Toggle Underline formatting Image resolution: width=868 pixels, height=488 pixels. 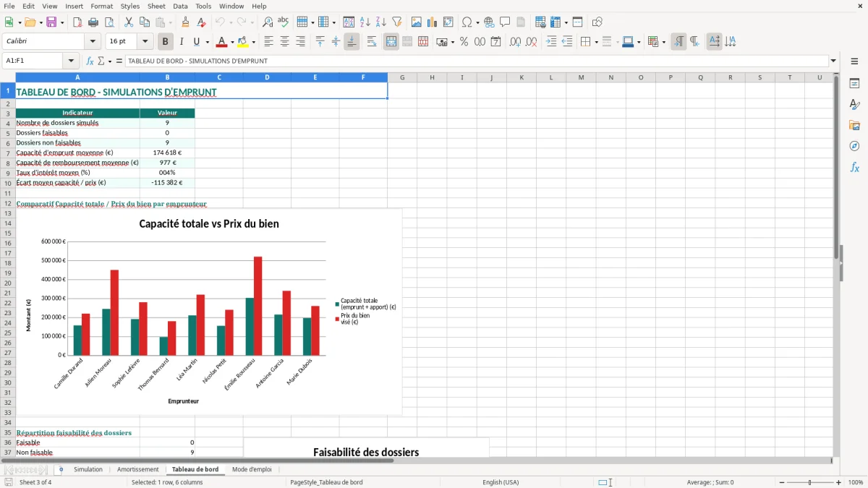(x=197, y=42)
